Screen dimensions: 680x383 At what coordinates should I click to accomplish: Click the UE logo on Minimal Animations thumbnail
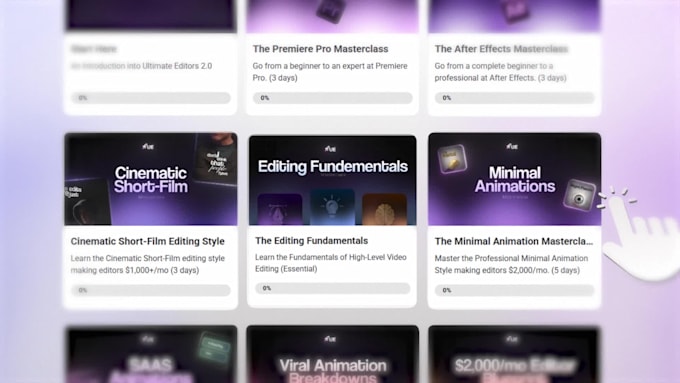click(512, 147)
